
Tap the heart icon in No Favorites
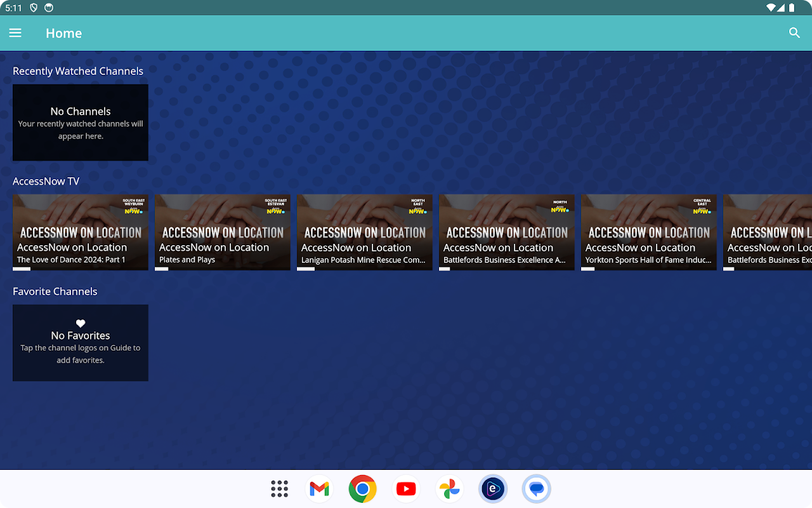[x=81, y=324]
